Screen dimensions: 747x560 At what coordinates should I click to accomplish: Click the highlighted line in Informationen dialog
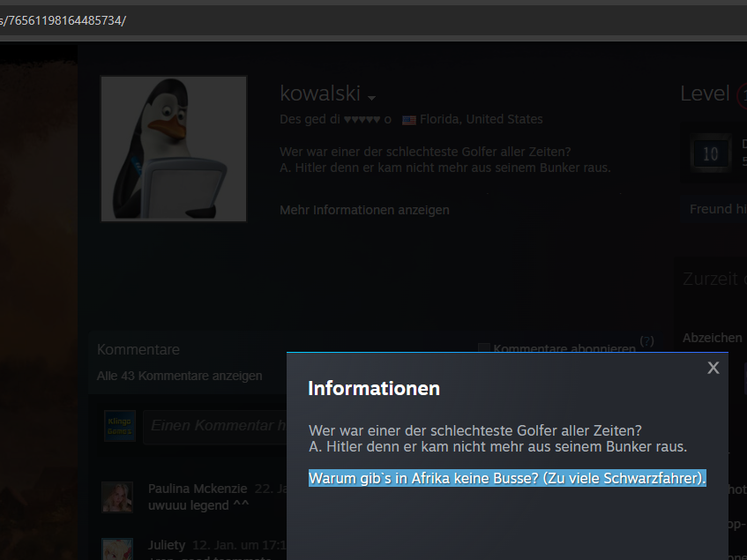[x=507, y=479]
